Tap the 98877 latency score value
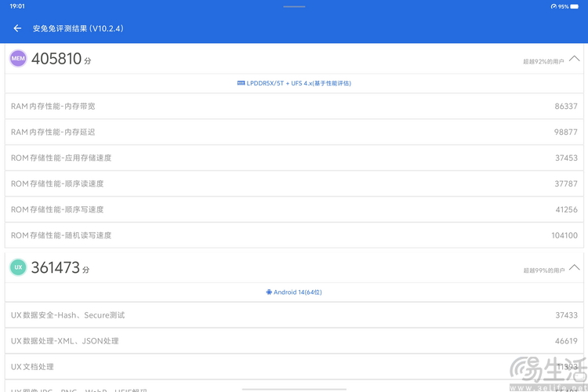This screenshot has width=588, height=392. [566, 132]
